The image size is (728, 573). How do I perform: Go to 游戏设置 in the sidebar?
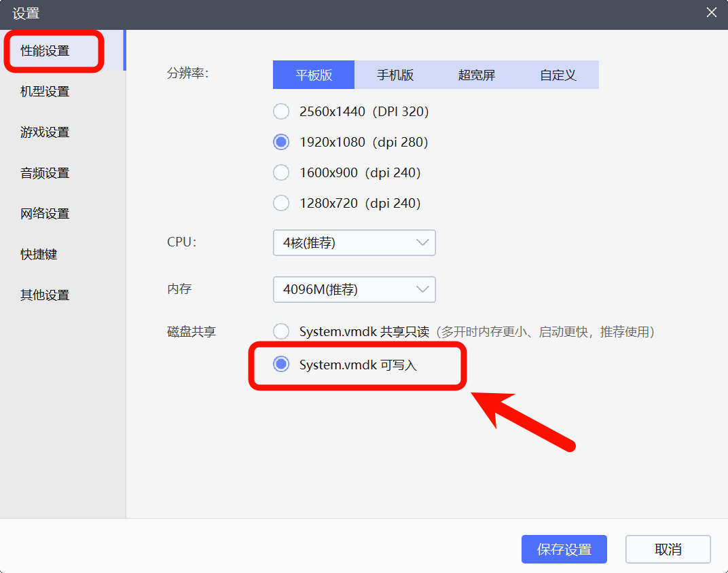click(x=45, y=132)
